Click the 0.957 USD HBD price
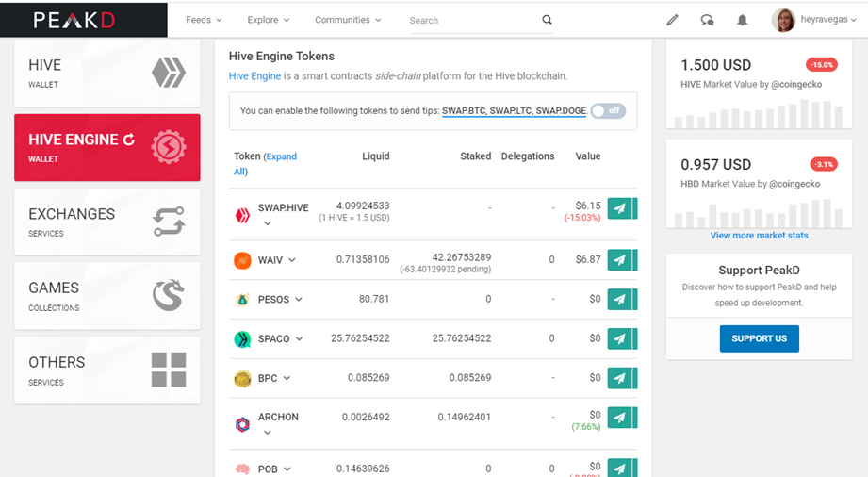 (x=715, y=165)
